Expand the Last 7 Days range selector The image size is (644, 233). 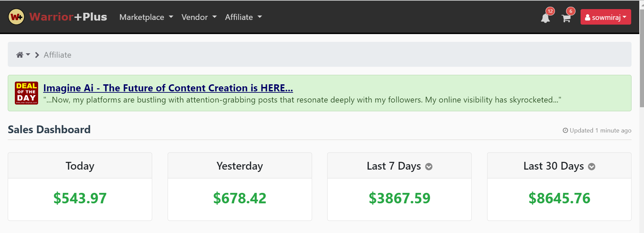429,167
